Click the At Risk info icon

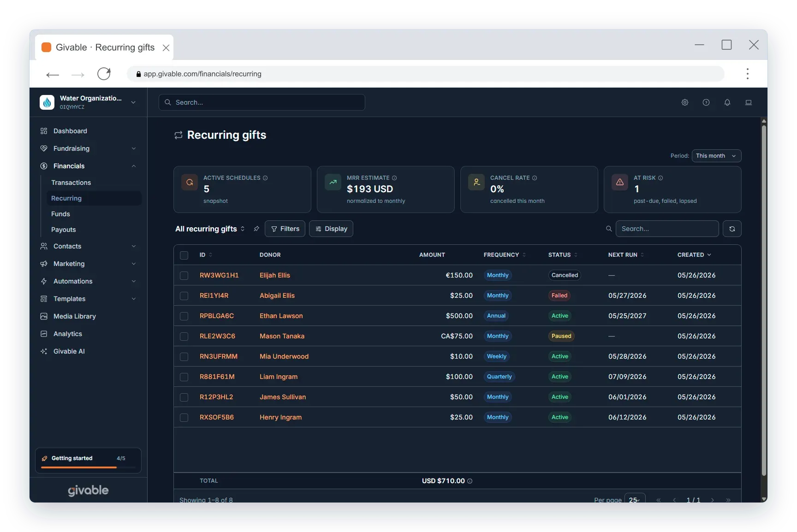pos(660,178)
